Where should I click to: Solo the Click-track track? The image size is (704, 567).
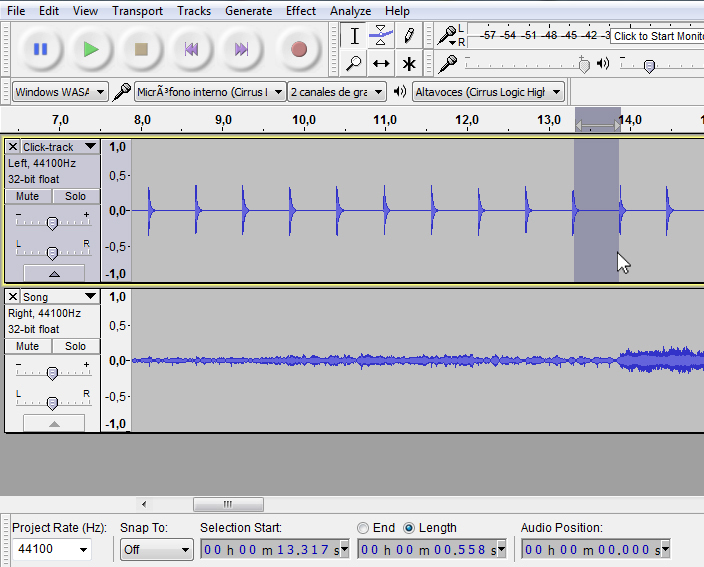pyautogui.click(x=75, y=196)
